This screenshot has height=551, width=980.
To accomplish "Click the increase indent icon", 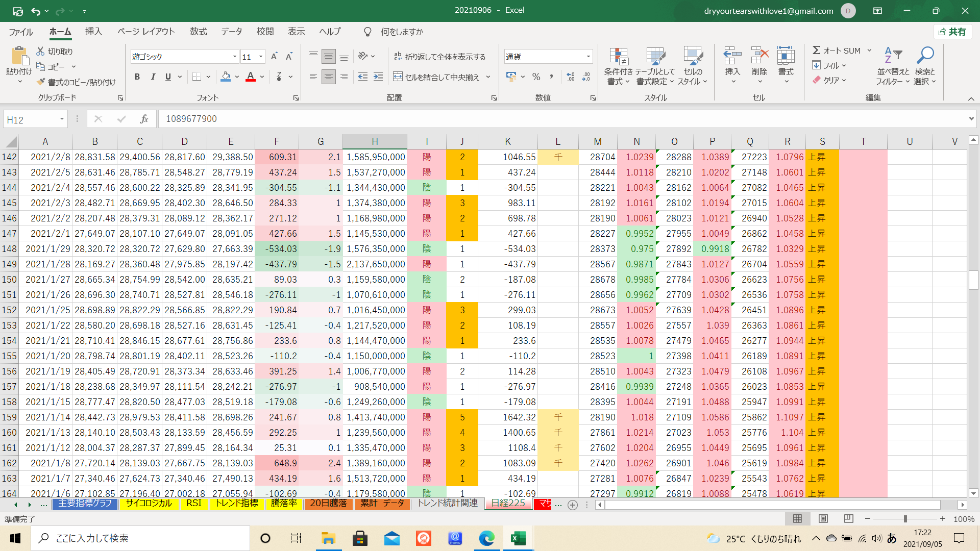I will 378,77.
